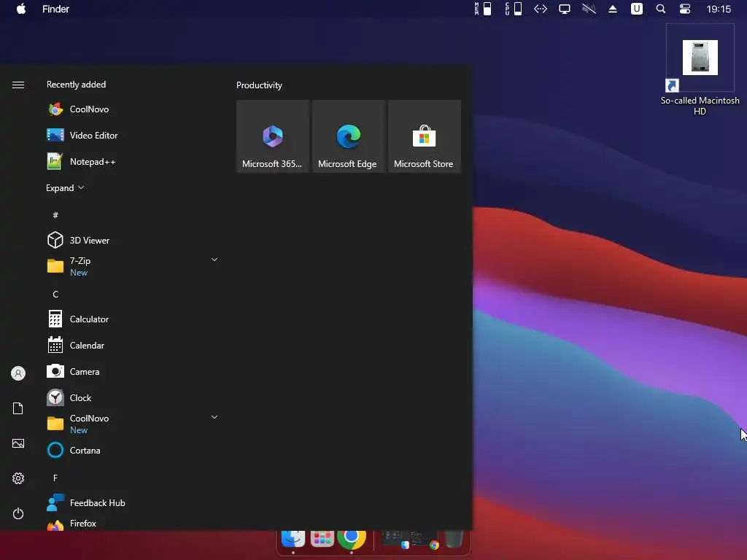The height and width of the screenshot is (560, 747).
Task: Open Spotlight search icon
Action: coord(661,9)
